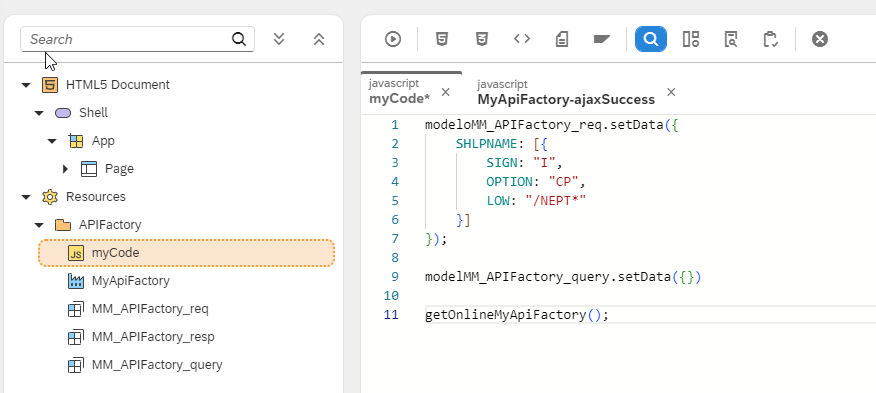Collapse the App node arrow

(x=52, y=141)
